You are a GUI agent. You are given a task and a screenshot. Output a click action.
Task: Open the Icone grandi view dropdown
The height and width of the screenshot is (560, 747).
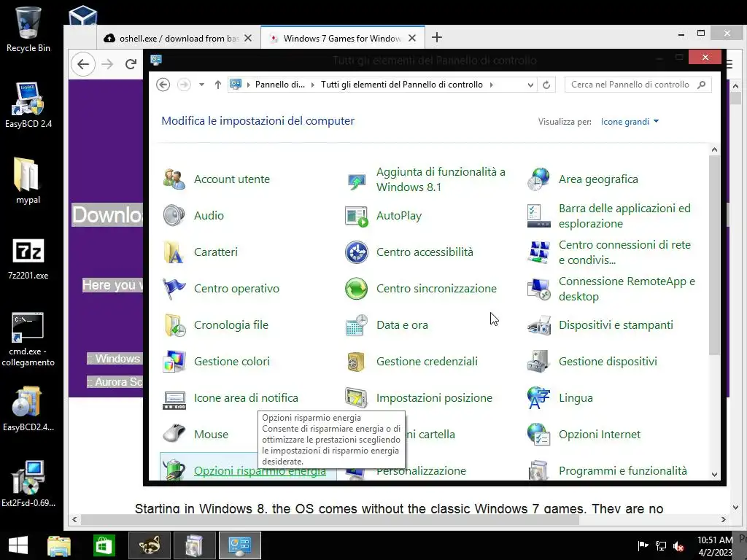pyautogui.click(x=630, y=122)
